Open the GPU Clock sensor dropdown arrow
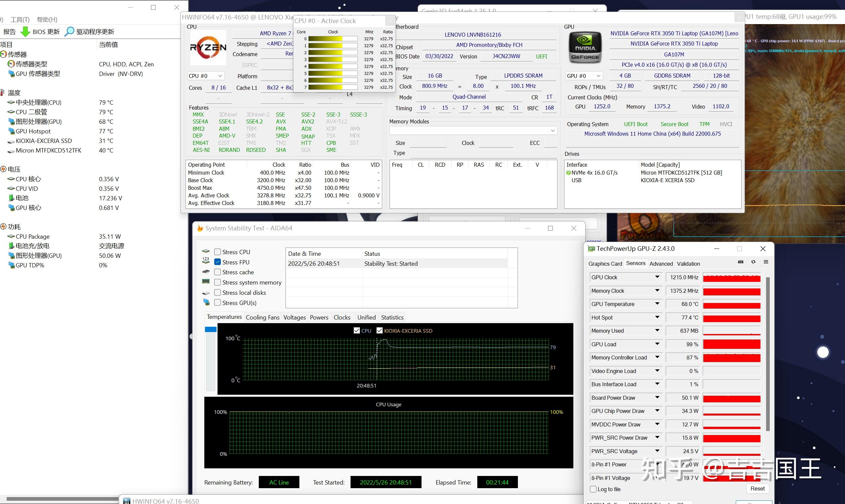Viewport: 845px width, 504px height. pyautogui.click(x=657, y=277)
